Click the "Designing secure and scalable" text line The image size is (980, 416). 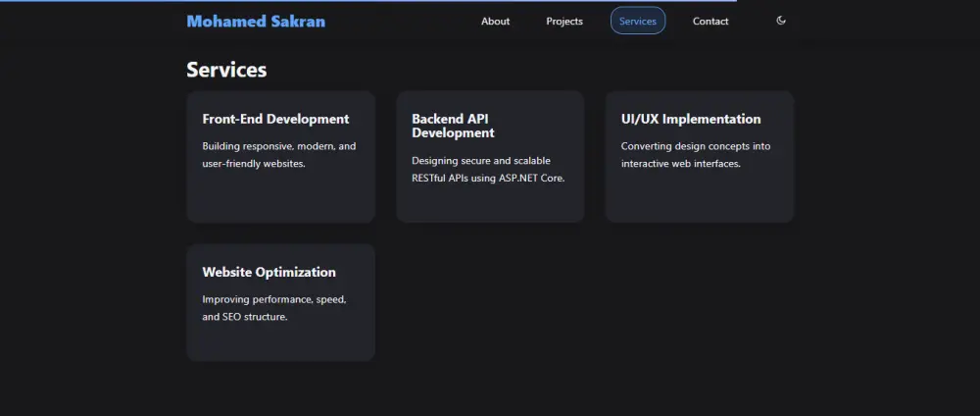coord(481,160)
